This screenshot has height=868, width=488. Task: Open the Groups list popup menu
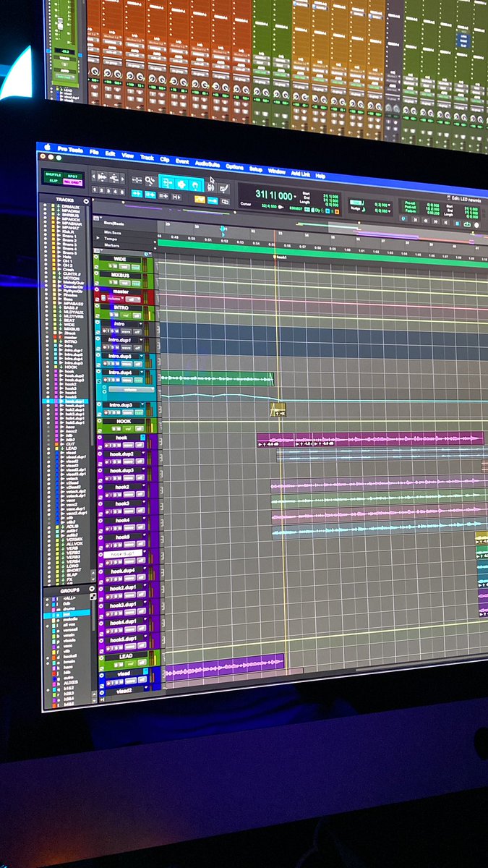[x=92, y=589]
